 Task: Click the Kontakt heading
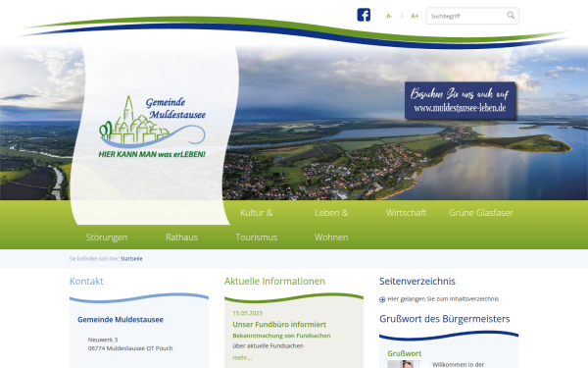pyautogui.click(x=86, y=281)
